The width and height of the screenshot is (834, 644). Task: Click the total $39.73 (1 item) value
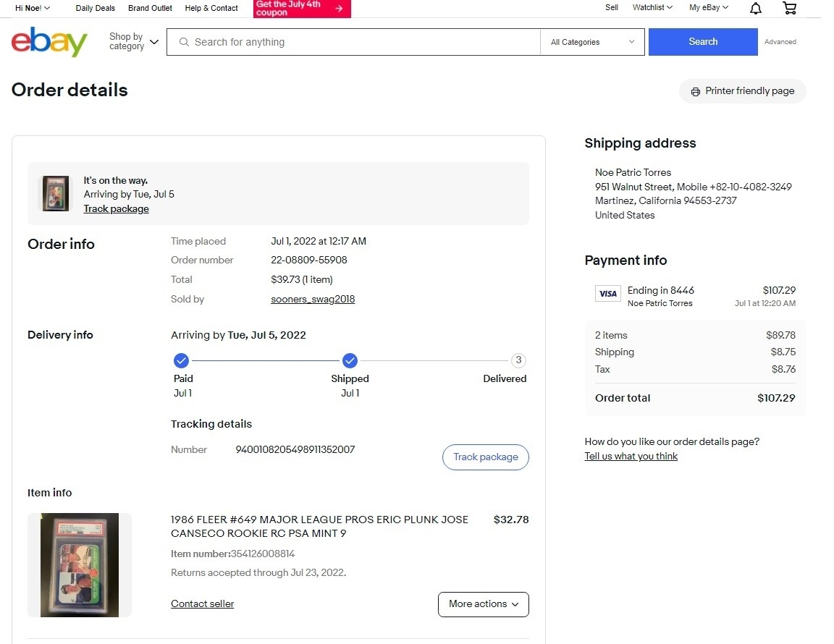pyautogui.click(x=302, y=280)
